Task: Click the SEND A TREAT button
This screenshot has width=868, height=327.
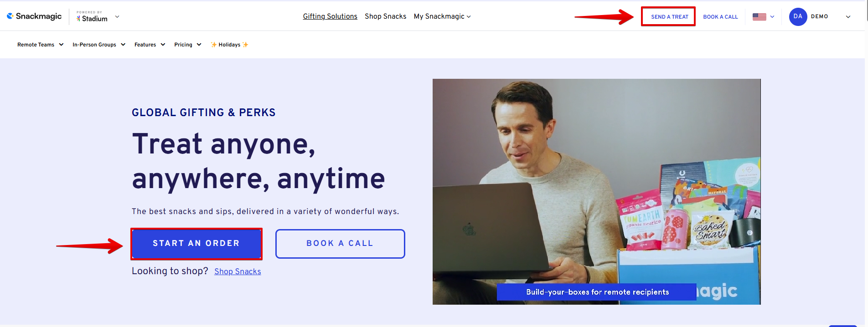Action: coord(669,17)
